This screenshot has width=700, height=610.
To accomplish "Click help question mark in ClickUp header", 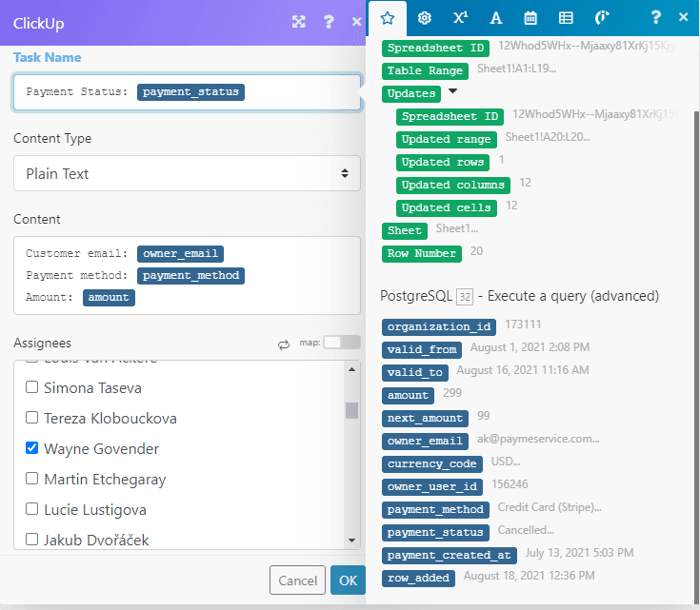I will tap(329, 22).
